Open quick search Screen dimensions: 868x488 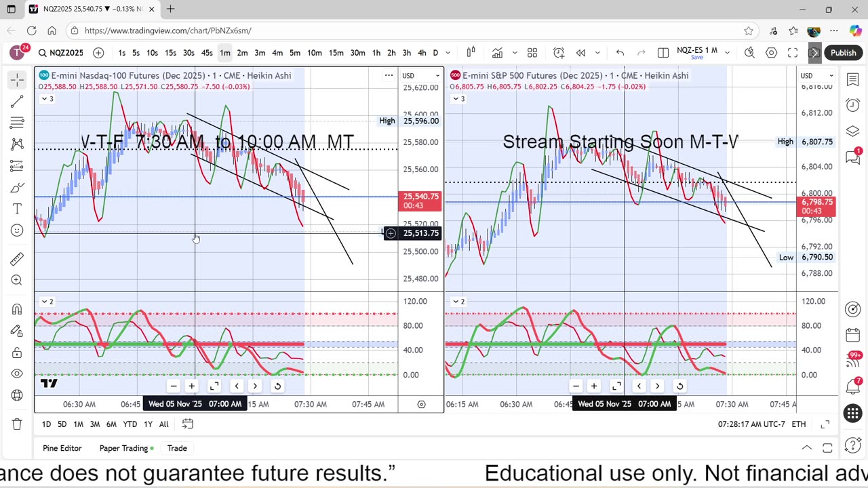pos(749,53)
